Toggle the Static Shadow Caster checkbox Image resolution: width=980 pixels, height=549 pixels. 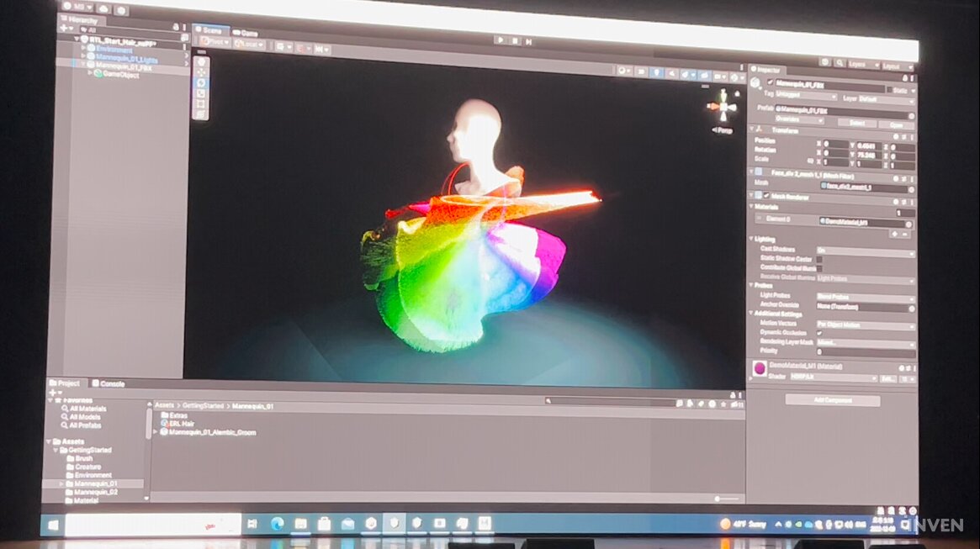(820, 260)
